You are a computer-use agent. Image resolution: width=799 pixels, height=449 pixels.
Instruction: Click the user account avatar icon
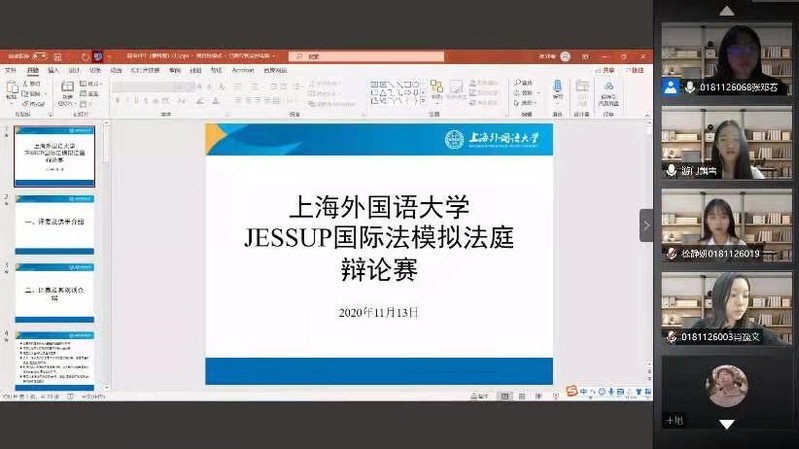click(x=565, y=57)
